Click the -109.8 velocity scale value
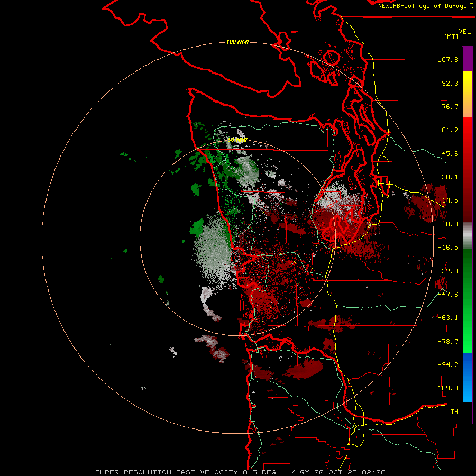The height and width of the screenshot is (476, 476). coord(446,388)
